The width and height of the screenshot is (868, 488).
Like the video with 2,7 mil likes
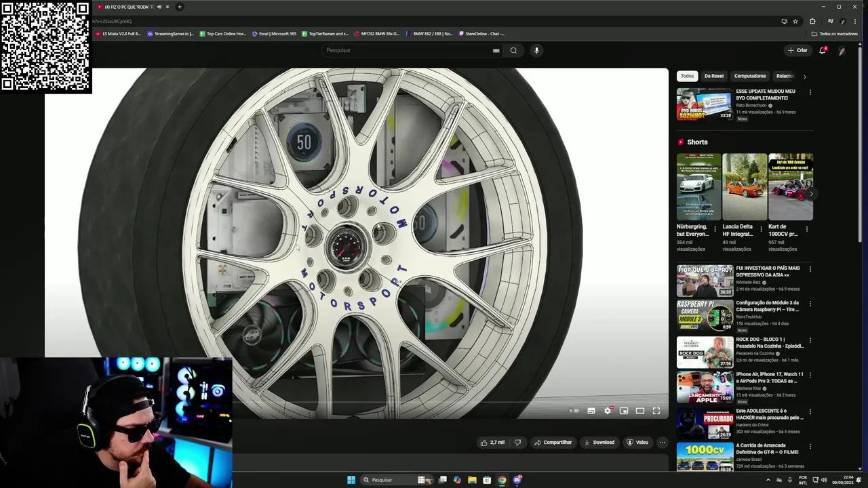(493, 443)
